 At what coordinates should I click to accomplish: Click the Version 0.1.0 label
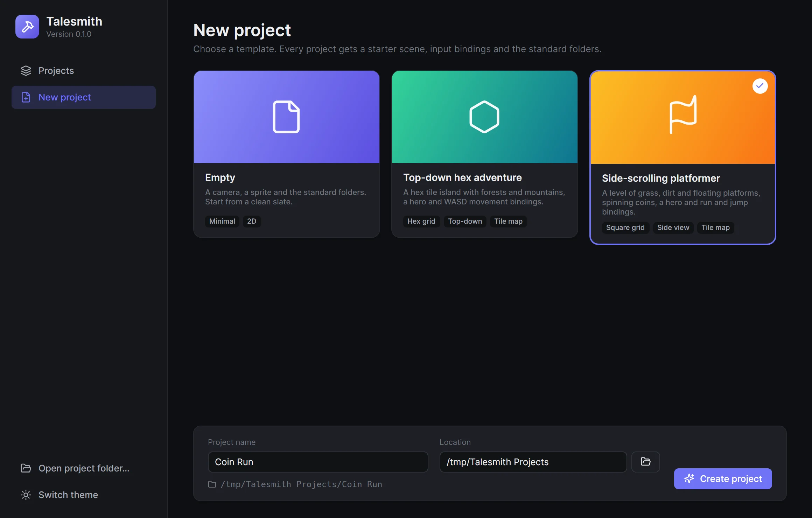click(x=69, y=34)
